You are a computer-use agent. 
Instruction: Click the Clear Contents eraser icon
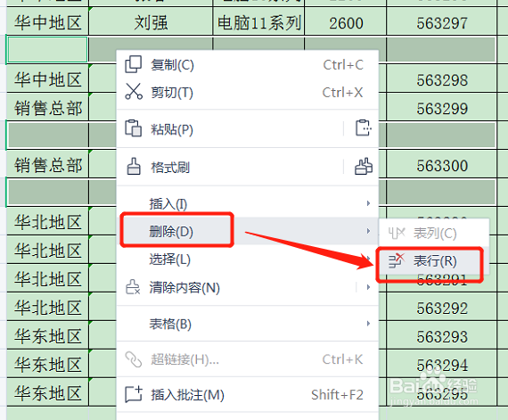click(x=133, y=287)
